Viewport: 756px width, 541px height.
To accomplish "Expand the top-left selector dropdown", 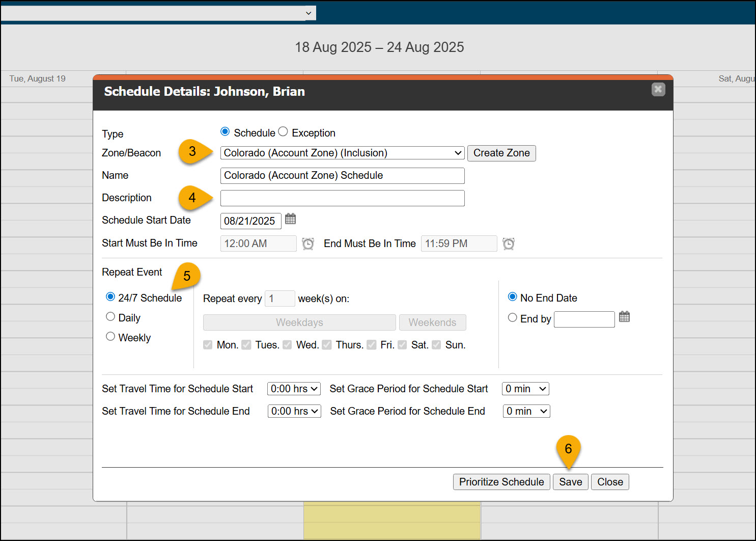I will click(158, 13).
